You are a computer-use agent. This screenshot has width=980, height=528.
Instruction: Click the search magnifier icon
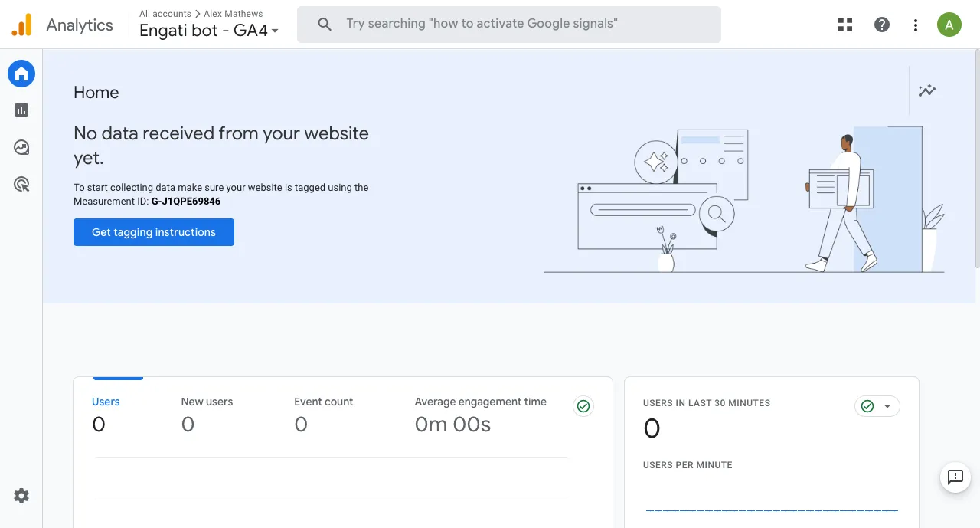pyautogui.click(x=325, y=25)
